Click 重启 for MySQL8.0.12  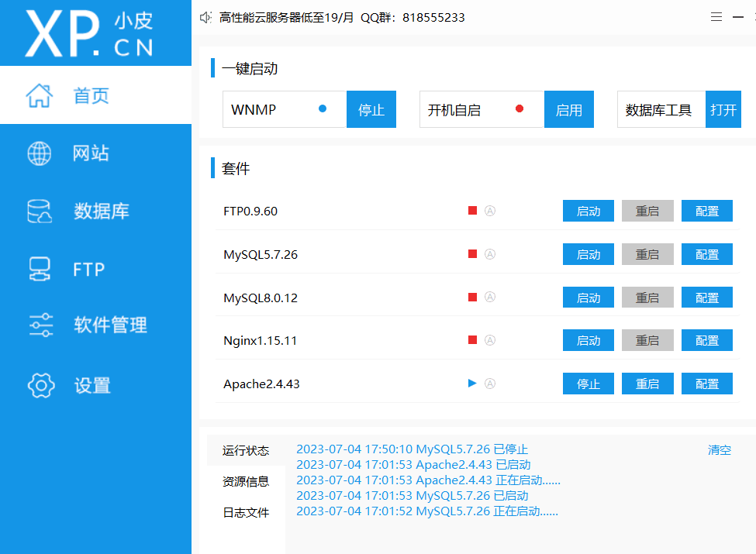pyautogui.click(x=647, y=298)
